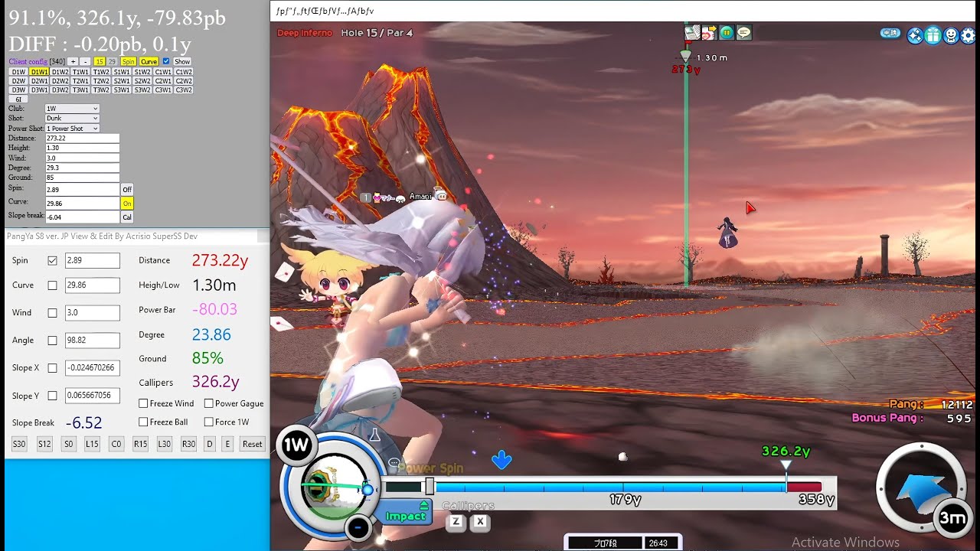980x551 pixels.
Task: Click the flask item icon above power bar
Action: pyautogui.click(x=375, y=435)
